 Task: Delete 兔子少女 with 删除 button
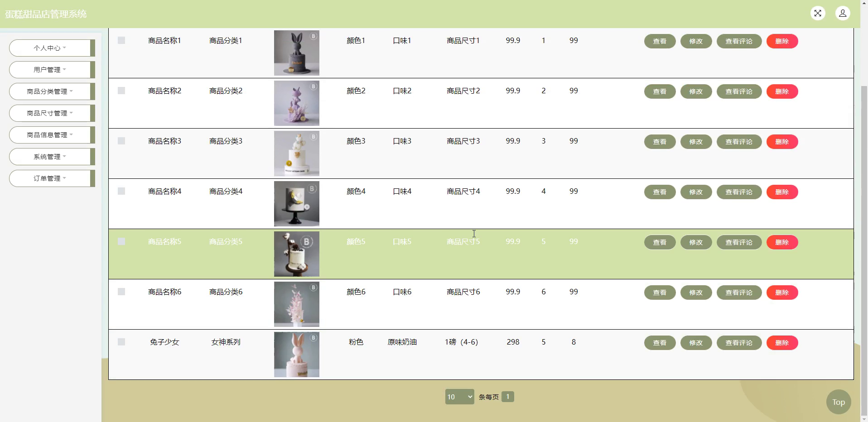coord(782,343)
